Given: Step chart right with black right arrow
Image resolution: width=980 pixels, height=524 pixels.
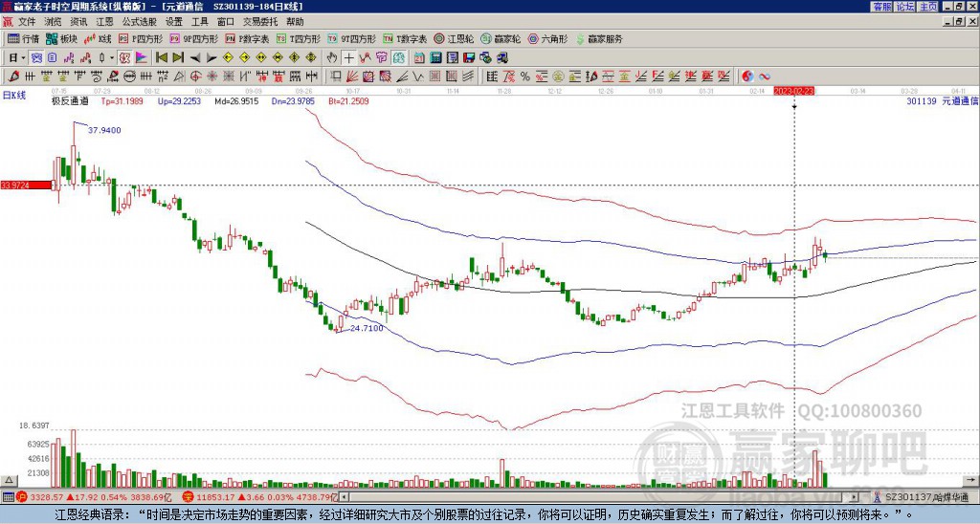Looking at the screenshot, I should point(212,58).
